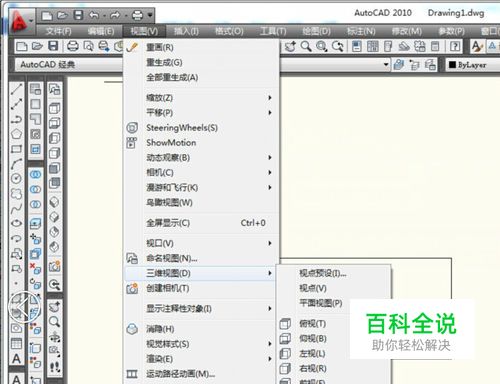Click Text Style icon with brush
500x384 pixels.
pos(477,46)
